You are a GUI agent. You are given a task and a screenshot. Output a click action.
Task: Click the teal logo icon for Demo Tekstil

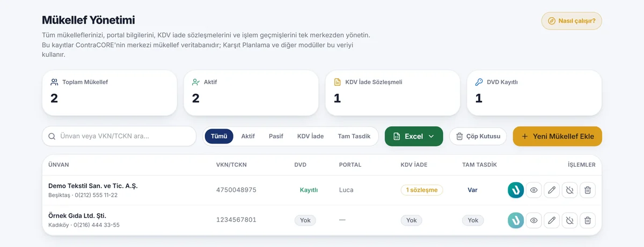pos(516,190)
